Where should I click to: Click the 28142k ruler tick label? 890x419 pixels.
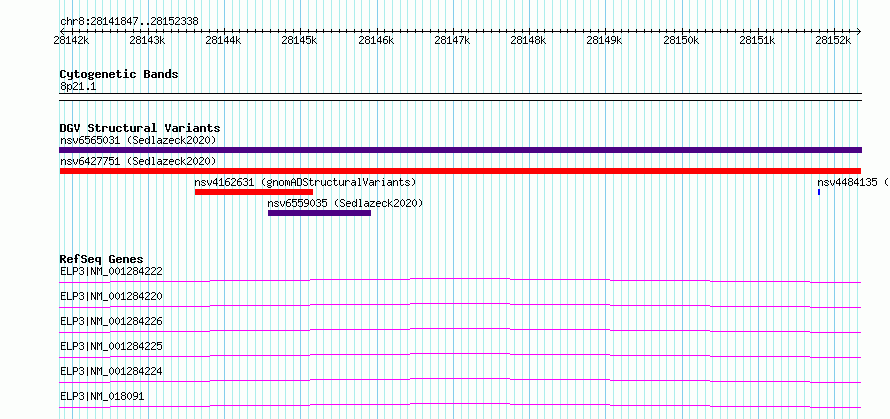[71, 40]
